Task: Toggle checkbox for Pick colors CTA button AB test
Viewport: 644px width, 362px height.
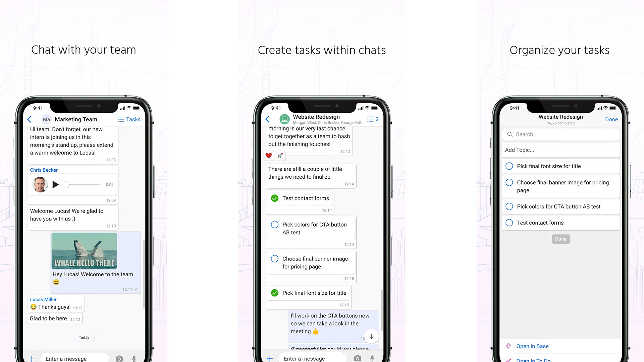Action: (509, 206)
